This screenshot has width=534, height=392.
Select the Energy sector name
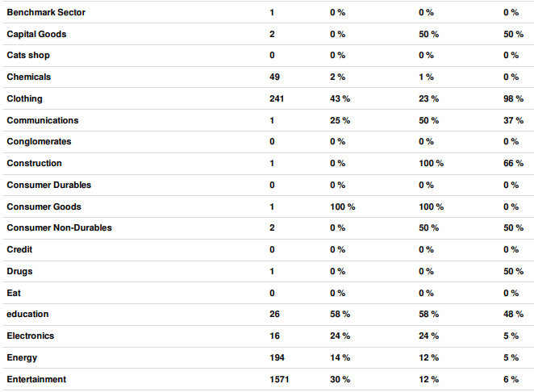[x=22, y=357]
